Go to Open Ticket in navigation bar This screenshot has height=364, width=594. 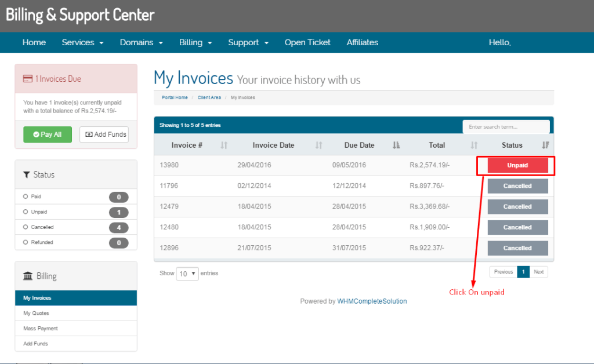coord(307,42)
